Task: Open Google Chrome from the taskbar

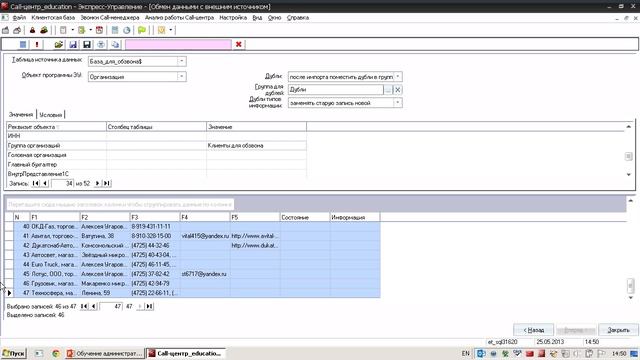Action: (x=56, y=353)
